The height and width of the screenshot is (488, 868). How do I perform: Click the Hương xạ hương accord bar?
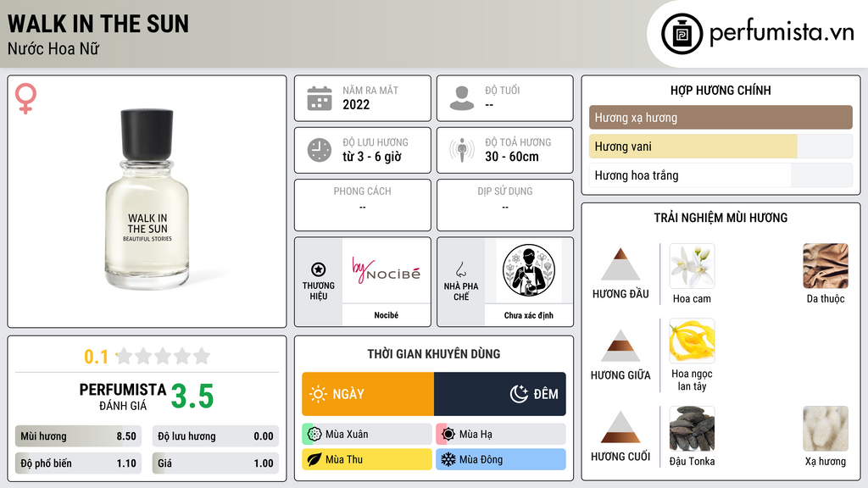(x=721, y=117)
